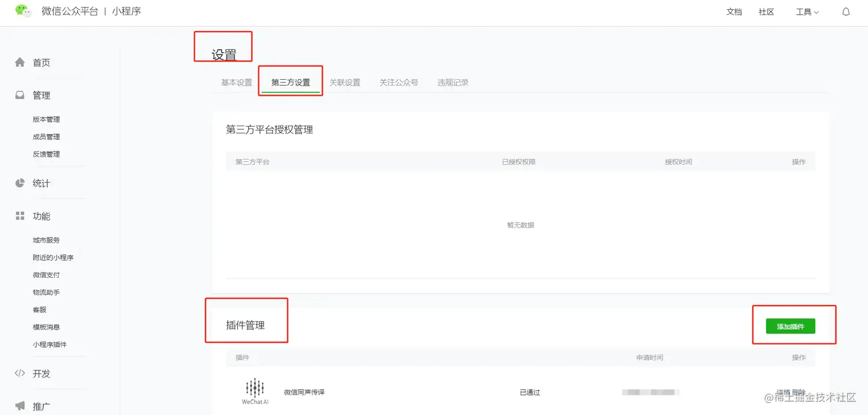The image size is (868, 415).
Task: Go to 首页 in the sidebar
Action: pyautogui.click(x=41, y=63)
